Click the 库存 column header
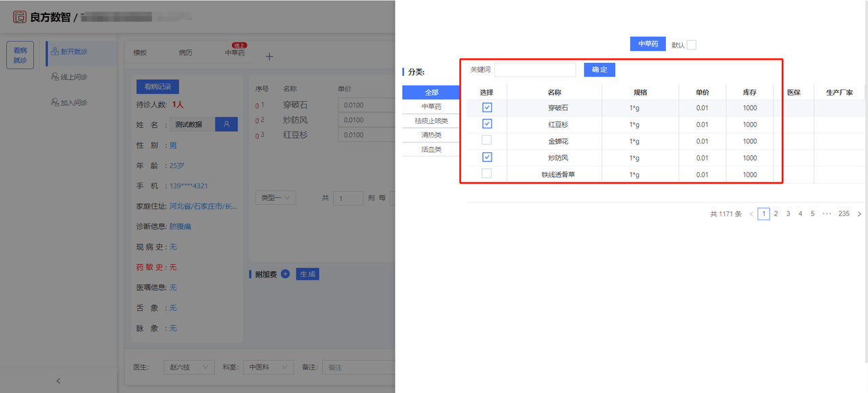Screen dimensions: 868x393 tap(749, 92)
